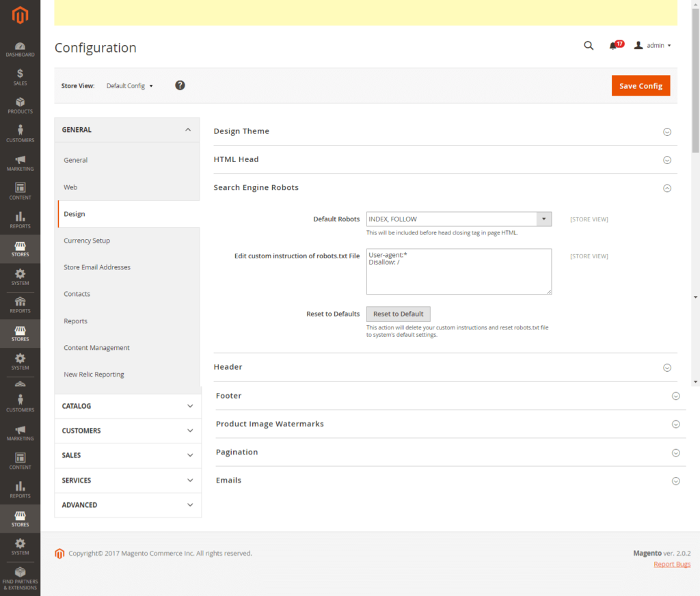Viewport: 700px width, 596px height.
Task: Expand the HTML Head fieldset
Action: pyautogui.click(x=445, y=159)
